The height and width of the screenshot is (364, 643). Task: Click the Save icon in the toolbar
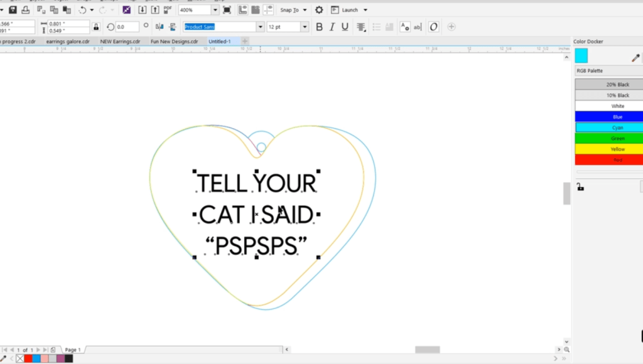(x=13, y=10)
